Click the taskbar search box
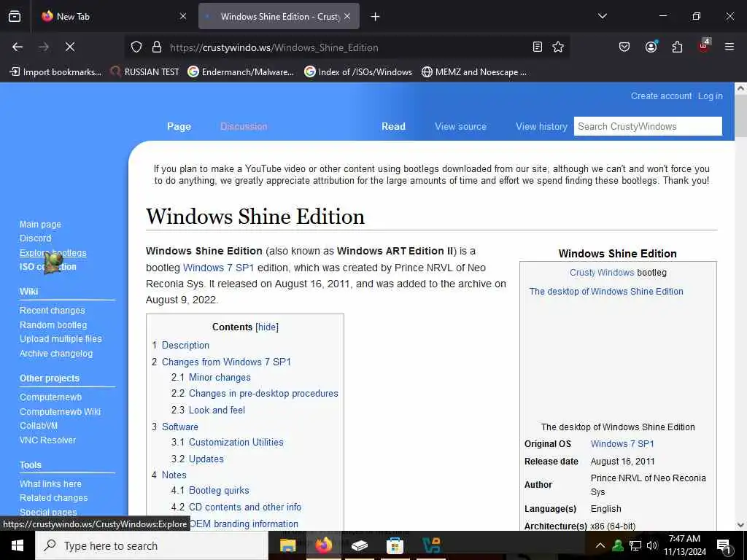747x560 pixels. (x=152, y=545)
